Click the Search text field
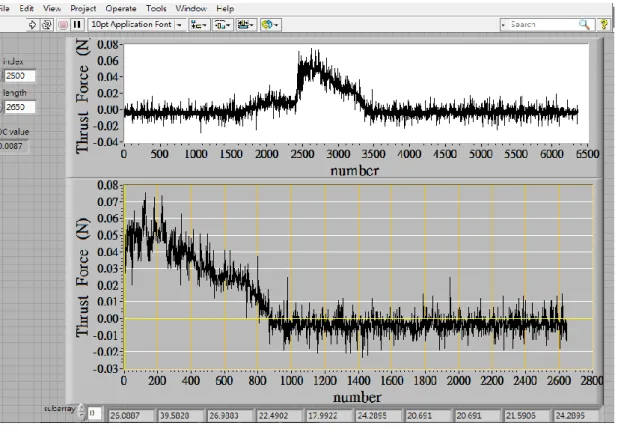 (x=542, y=25)
